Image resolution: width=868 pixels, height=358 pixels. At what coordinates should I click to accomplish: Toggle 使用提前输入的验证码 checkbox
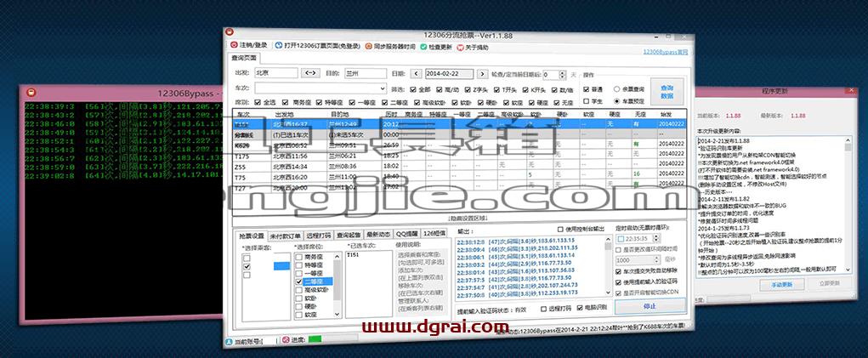pyautogui.click(x=619, y=282)
